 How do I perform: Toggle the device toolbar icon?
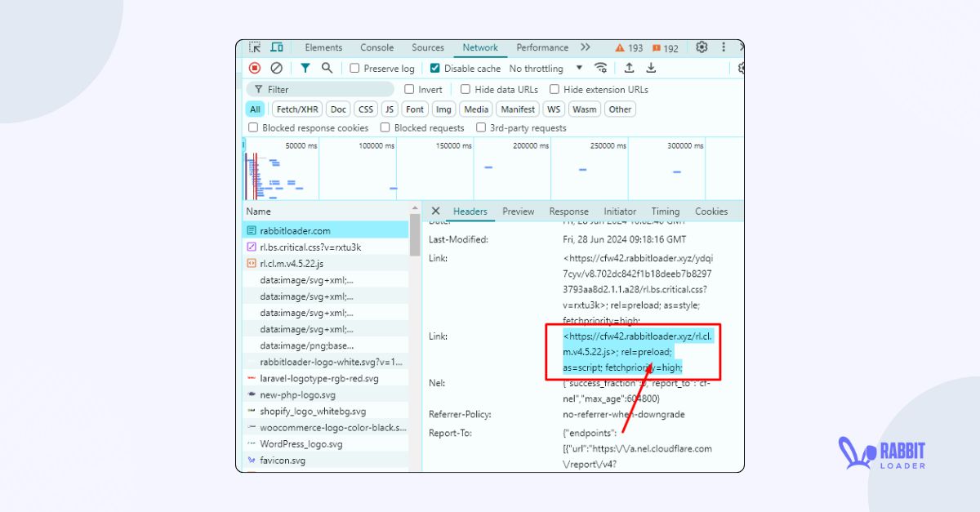point(277,48)
